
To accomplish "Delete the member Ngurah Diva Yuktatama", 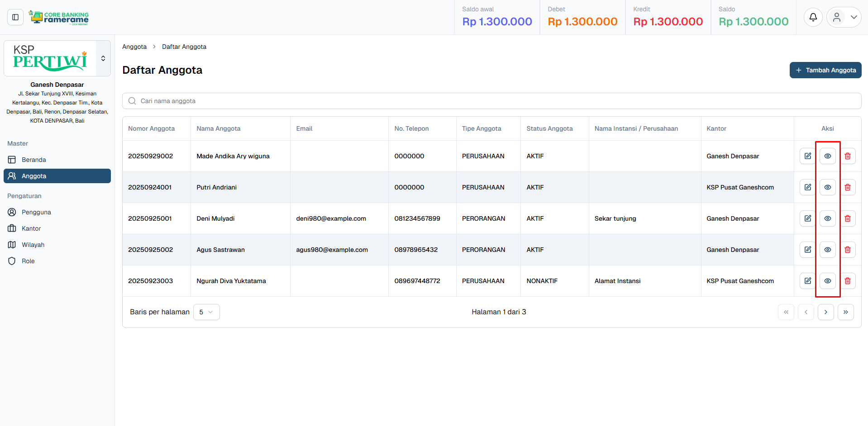I will (x=848, y=281).
